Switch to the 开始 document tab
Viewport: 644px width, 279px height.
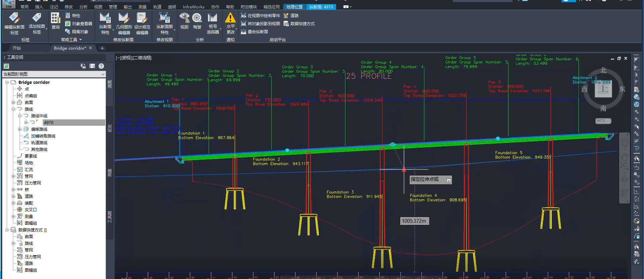click(17, 48)
